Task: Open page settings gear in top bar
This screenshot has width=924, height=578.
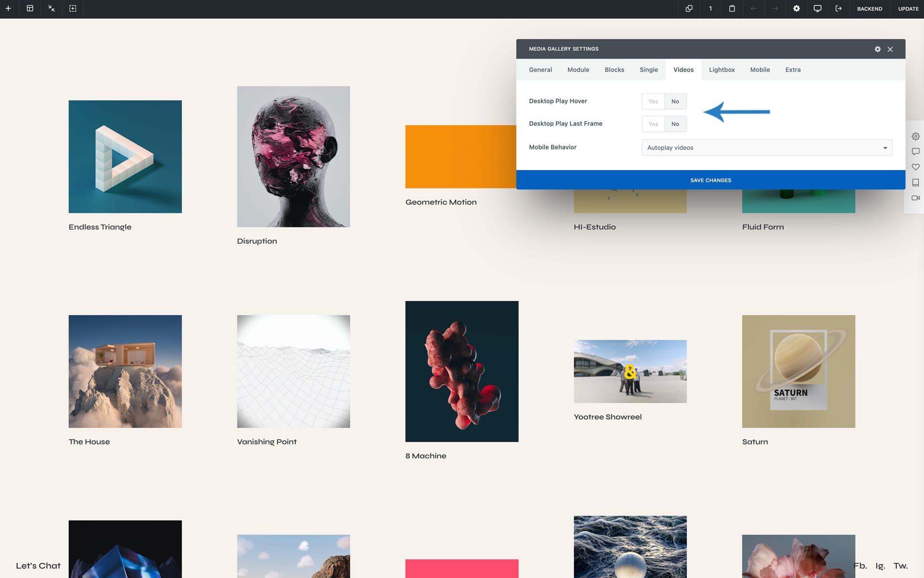Action: tap(796, 9)
